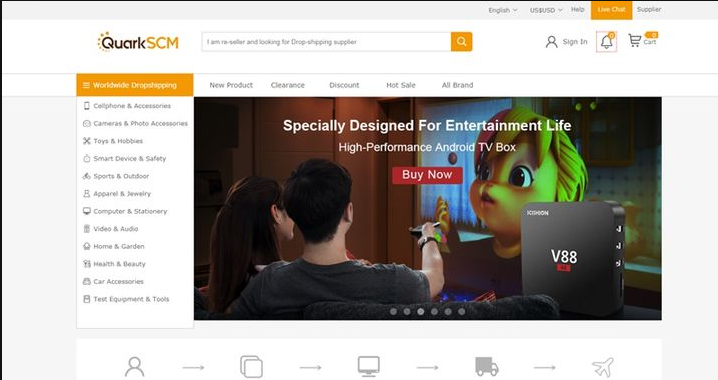
Task: Expand the English language dropdown
Action: coord(502,10)
